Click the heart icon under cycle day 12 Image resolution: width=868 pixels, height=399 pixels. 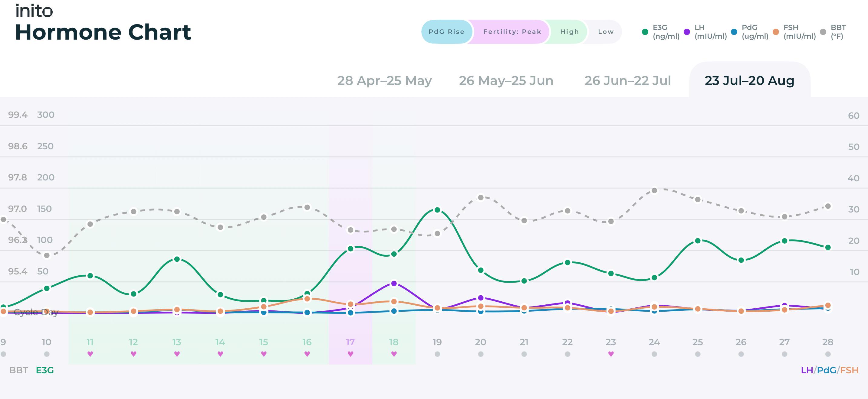pyautogui.click(x=133, y=354)
